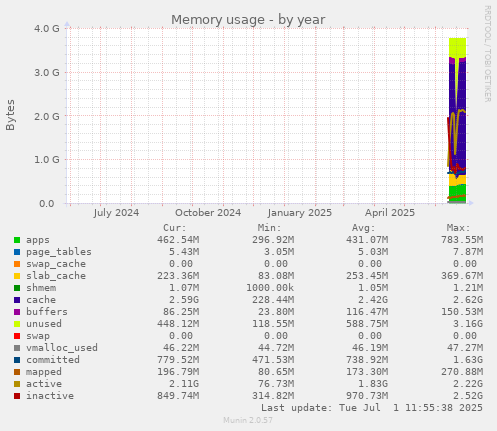Image resolution: width=497 pixels, height=431 pixels.
Task: Click inactive max value 2.52G
Action: (468, 396)
